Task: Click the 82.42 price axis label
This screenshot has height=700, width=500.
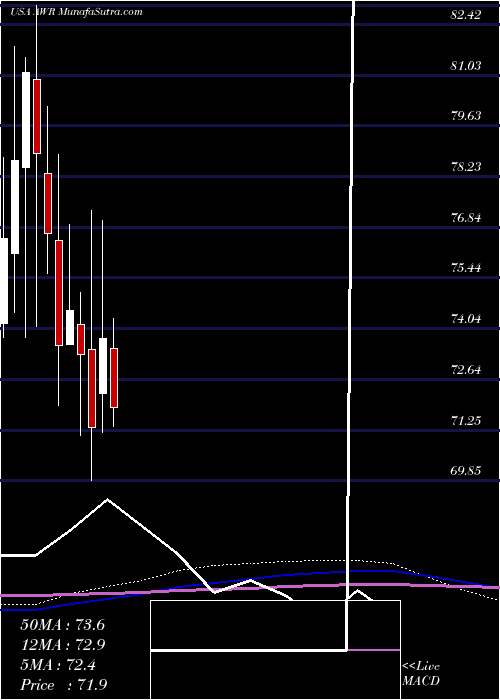Action: pos(466,15)
